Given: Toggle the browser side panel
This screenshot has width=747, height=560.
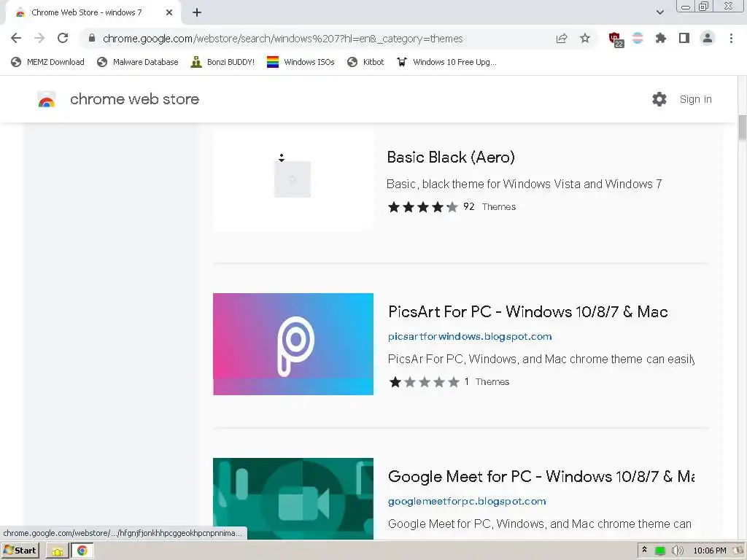Looking at the screenshot, I should pyautogui.click(x=684, y=38).
